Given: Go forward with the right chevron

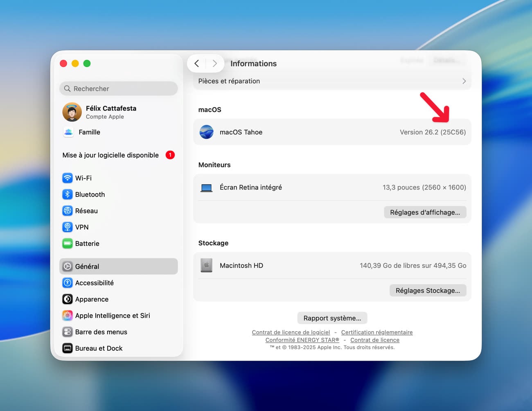Looking at the screenshot, I should (x=214, y=63).
